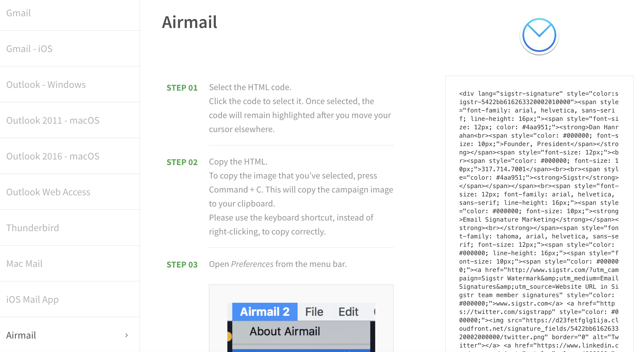Click the Airmail page heading
The width and height of the screenshot is (644, 352).
[190, 22]
